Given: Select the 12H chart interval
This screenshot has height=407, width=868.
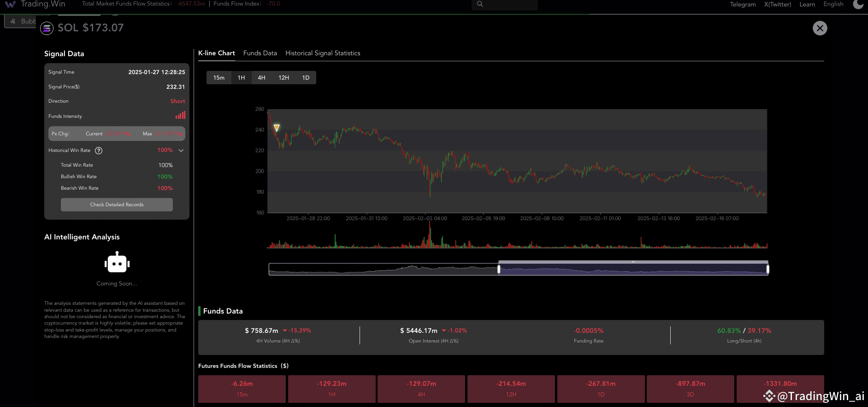Looking at the screenshot, I should tap(283, 78).
